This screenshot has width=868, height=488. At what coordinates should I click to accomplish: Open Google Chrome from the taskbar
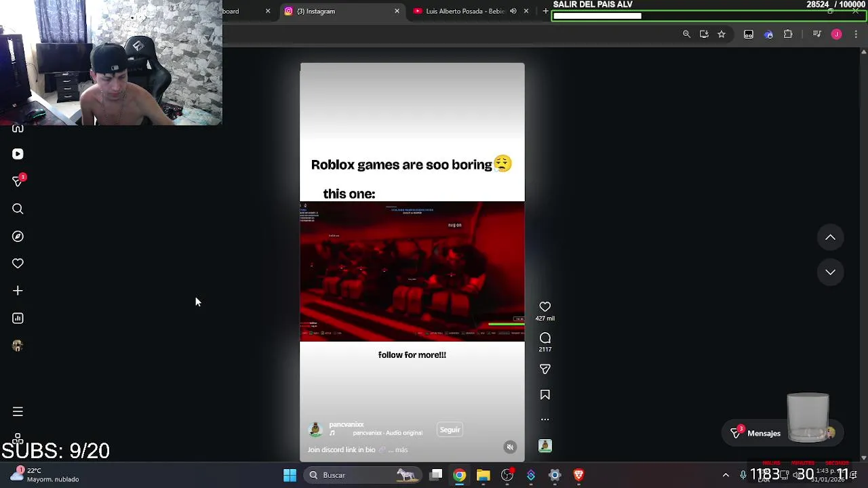pyautogui.click(x=460, y=475)
